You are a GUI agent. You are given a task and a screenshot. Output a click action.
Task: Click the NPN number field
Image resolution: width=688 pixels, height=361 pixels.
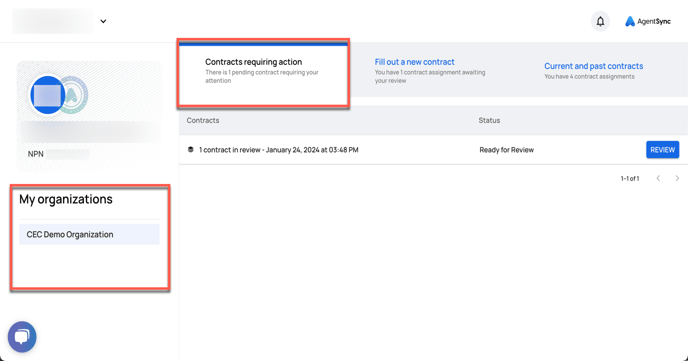(68, 154)
